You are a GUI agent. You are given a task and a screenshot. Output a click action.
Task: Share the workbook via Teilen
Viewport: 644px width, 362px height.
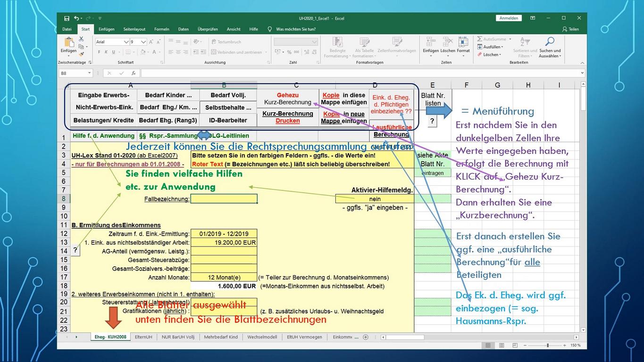(x=571, y=29)
